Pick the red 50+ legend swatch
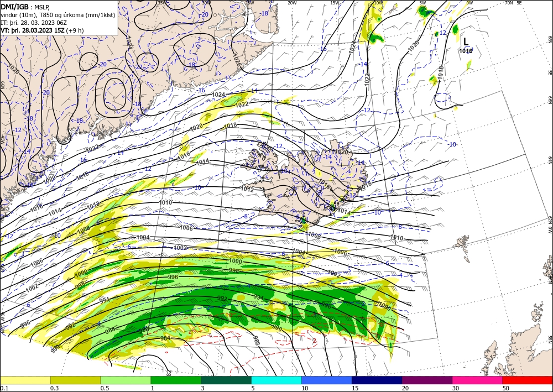The width and height of the screenshot is (553, 392). 528,380
